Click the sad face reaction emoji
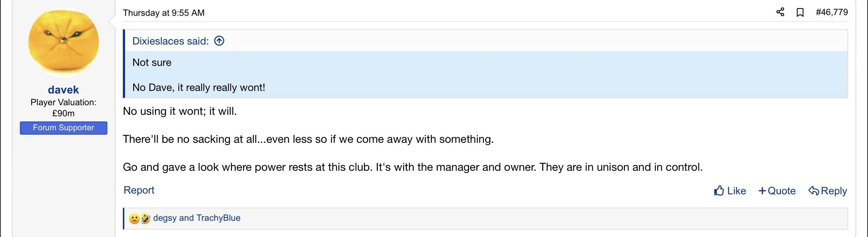Viewport: 868px width, 237px height. click(134, 219)
